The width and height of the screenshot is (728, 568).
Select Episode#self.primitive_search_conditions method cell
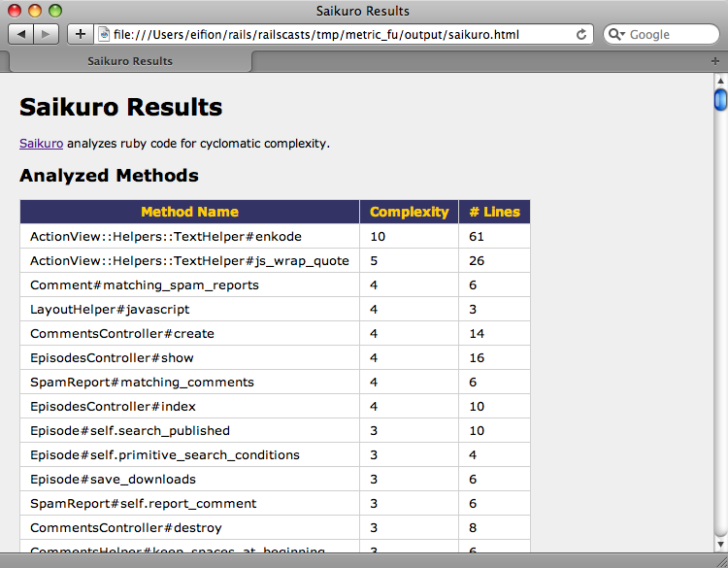pyautogui.click(x=190, y=454)
